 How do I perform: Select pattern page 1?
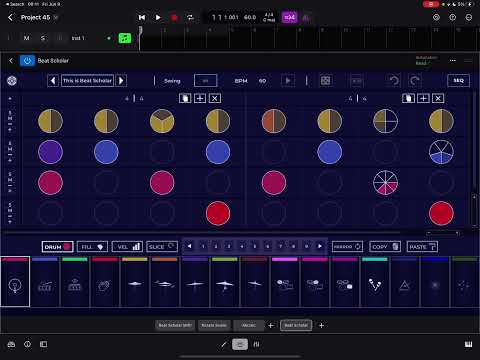pos(203,246)
